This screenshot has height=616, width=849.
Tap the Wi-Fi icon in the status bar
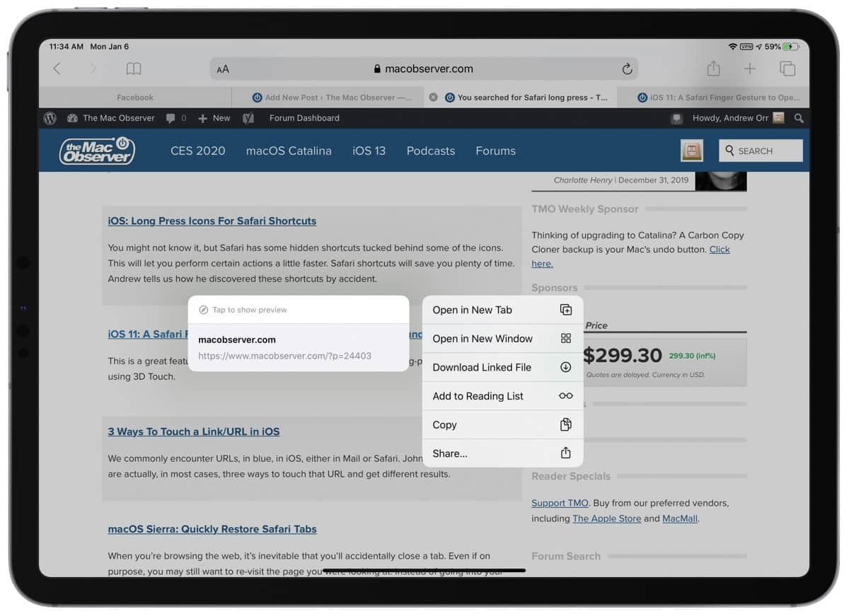(732, 47)
